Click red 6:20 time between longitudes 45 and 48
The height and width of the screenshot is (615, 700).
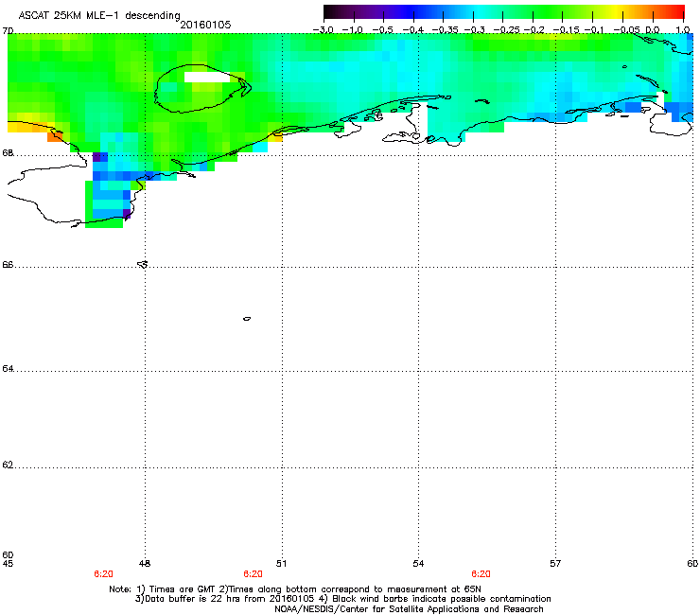(103, 574)
